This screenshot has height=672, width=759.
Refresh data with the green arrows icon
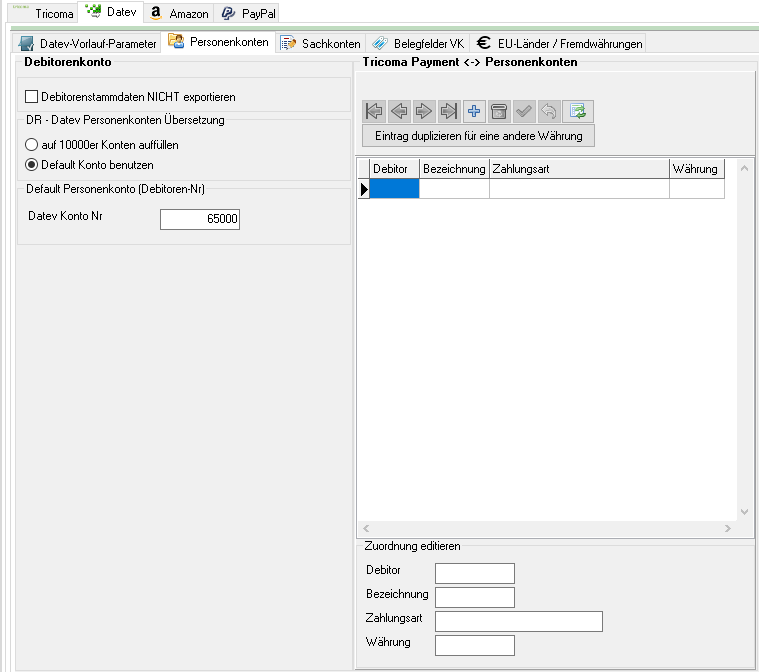click(x=576, y=111)
